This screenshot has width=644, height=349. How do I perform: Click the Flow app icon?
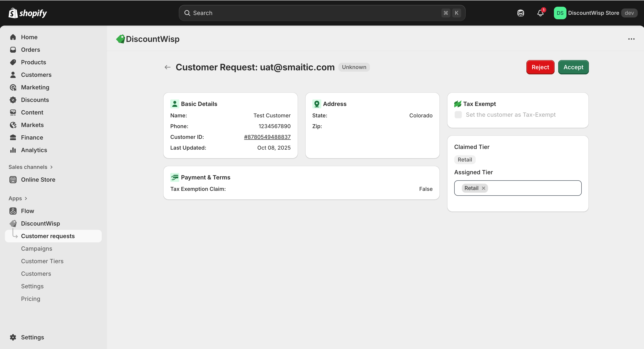[x=13, y=211]
